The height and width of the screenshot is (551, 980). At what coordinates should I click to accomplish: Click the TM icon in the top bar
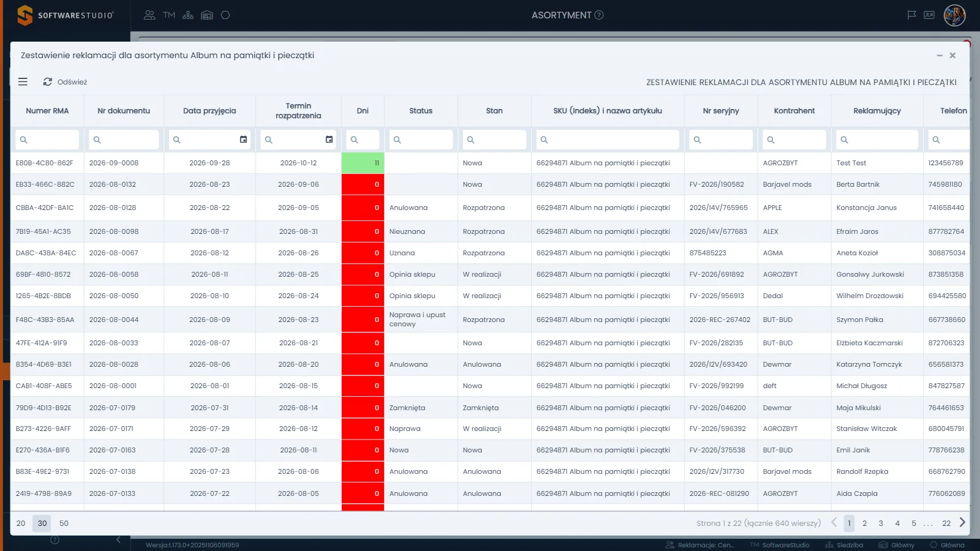click(169, 15)
